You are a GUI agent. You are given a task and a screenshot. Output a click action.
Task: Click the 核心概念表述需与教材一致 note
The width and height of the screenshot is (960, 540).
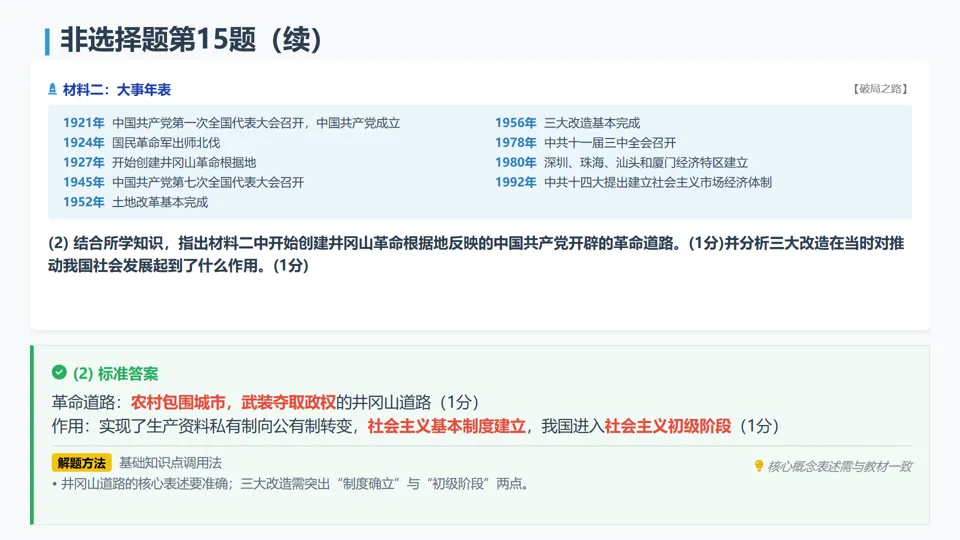pos(839,467)
